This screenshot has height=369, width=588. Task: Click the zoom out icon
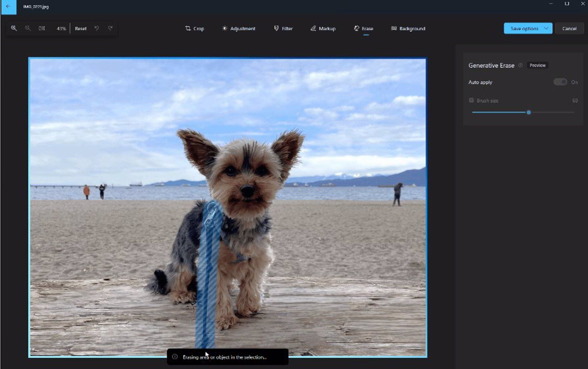pyautogui.click(x=28, y=28)
